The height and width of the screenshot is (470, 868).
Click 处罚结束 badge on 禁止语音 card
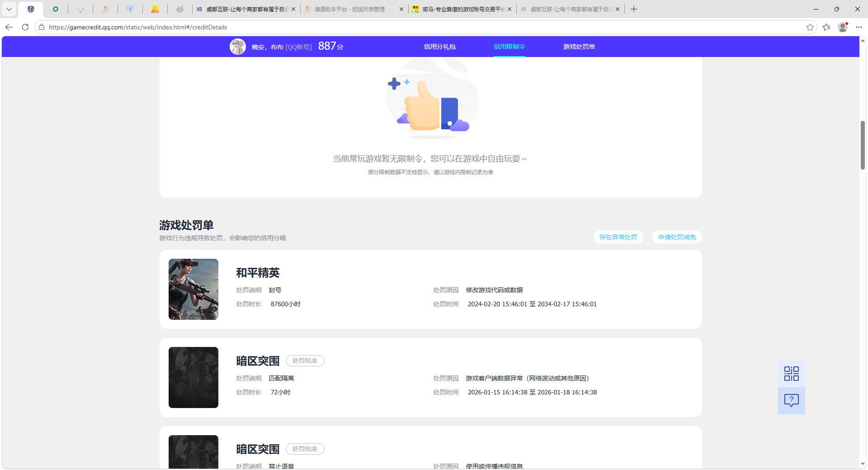coord(305,449)
